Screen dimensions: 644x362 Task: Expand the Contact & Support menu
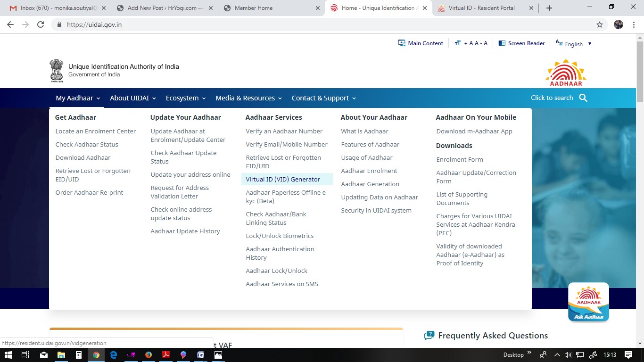[x=323, y=98]
